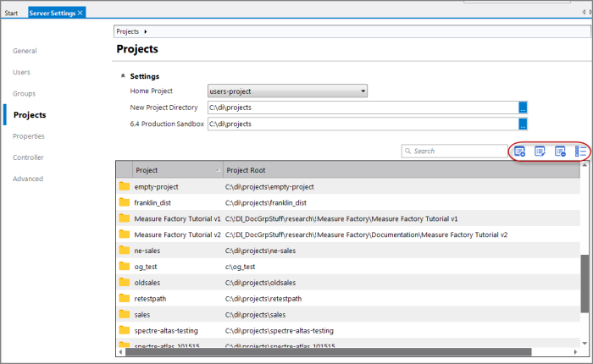Click the franklin_dist folder icon

tap(124, 202)
